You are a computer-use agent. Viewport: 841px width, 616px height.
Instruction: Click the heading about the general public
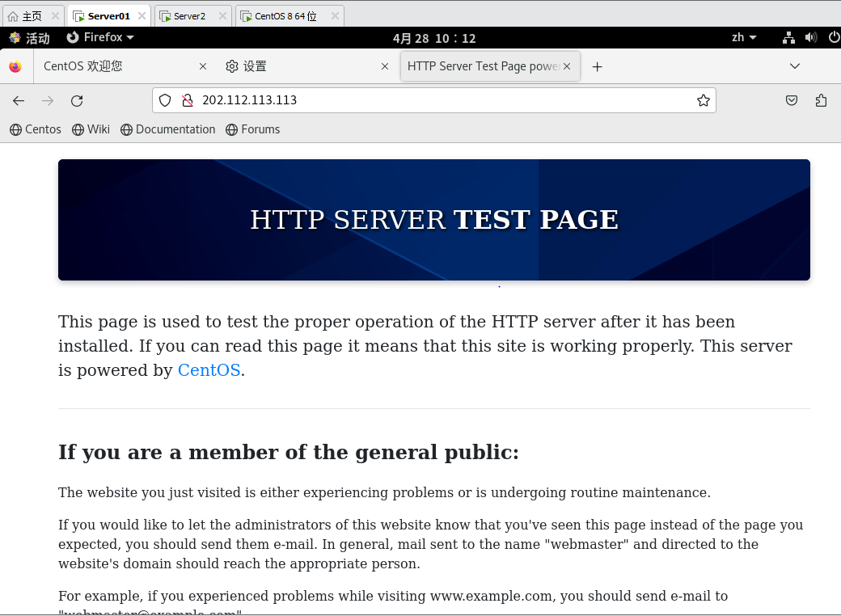coord(289,452)
